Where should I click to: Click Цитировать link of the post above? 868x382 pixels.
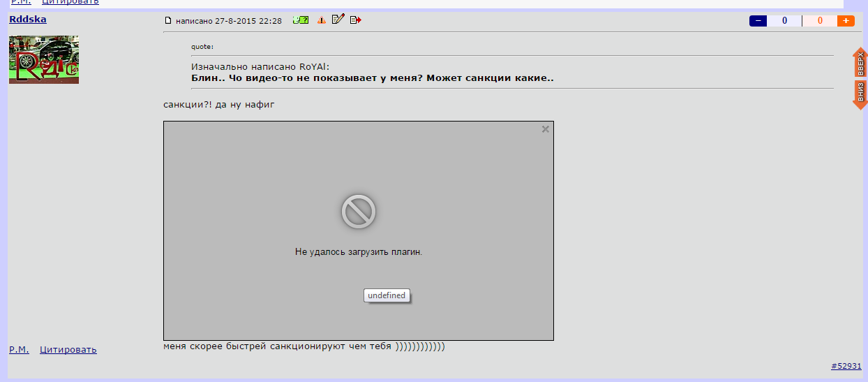click(x=70, y=2)
